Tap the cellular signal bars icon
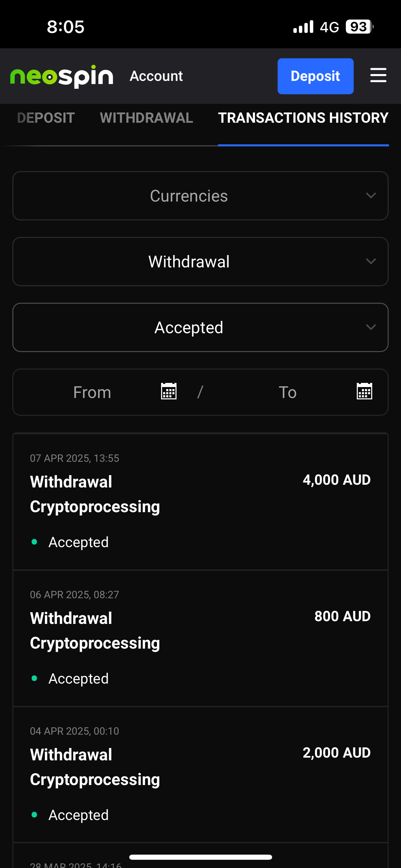 pyautogui.click(x=303, y=27)
